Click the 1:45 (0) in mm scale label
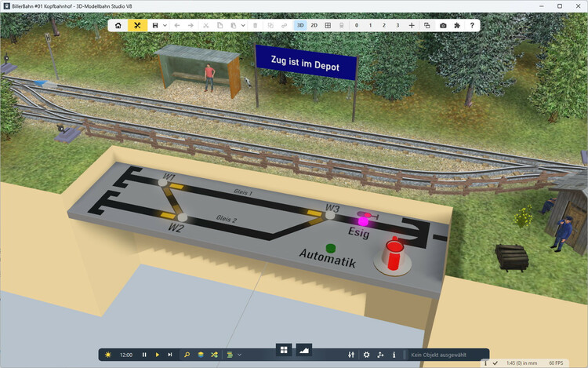This screenshot has width=588, height=368. [521, 363]
